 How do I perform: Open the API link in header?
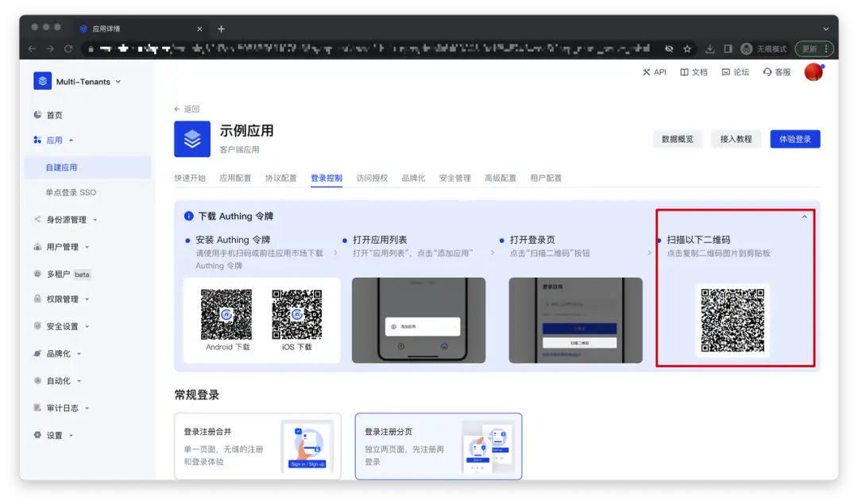pyautogui.click(x=655, y=72)
